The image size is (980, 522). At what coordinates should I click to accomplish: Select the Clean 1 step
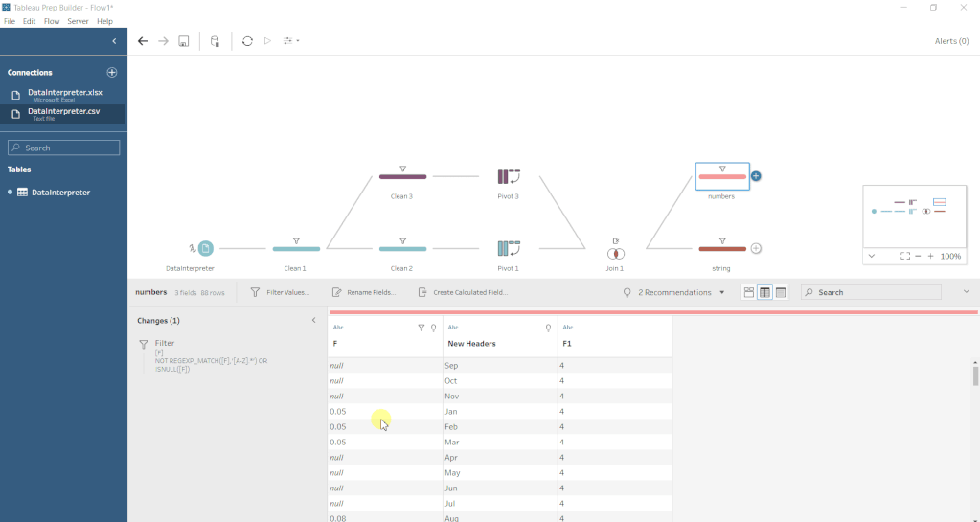click(x=296, y=249)
